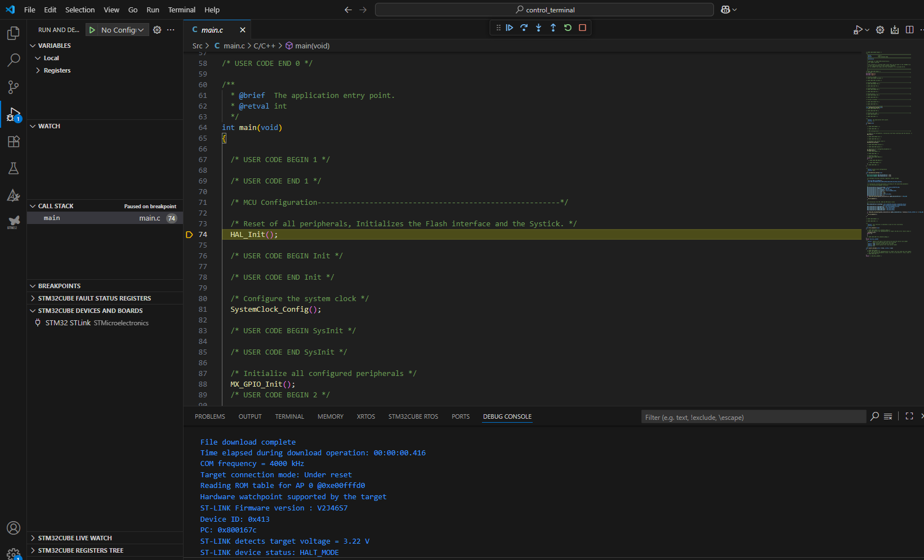Image resolution: width=924 pixels, height=560 pixels.
Task: Open the Run and Debug view
Action: pyautogui.click(x=14, y=114)
